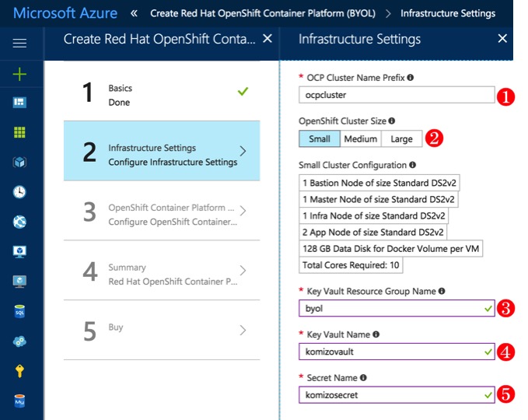Screen dimensions: 528x420
Task: Open the Recent clock icon
Action: pyautogui.click(x=19, y=192)
